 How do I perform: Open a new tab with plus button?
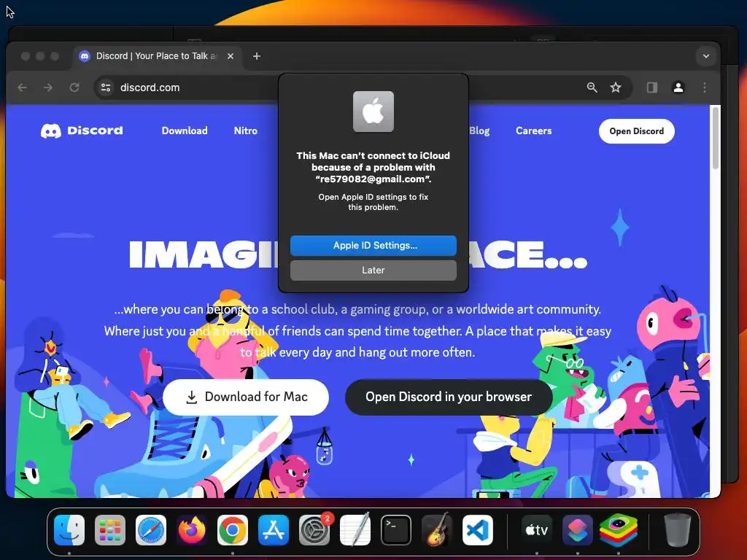click(257, 56)
